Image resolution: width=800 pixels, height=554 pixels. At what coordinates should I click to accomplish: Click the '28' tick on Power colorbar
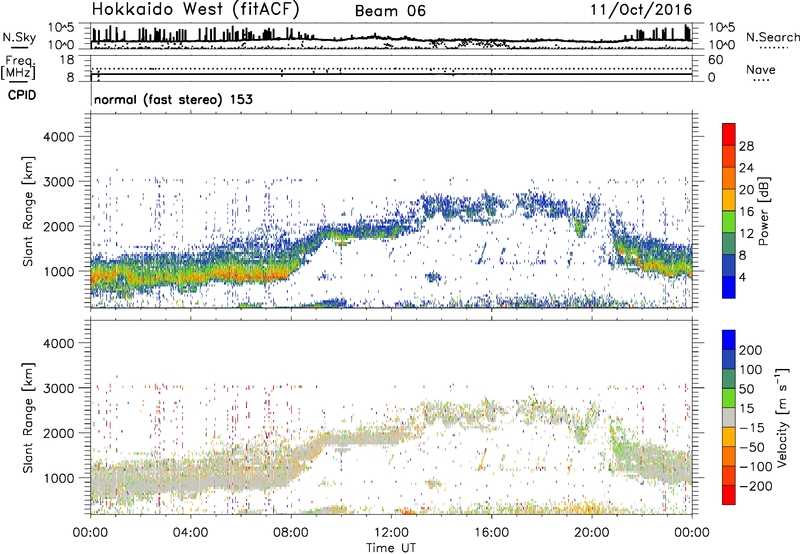(x=746, y=146)
